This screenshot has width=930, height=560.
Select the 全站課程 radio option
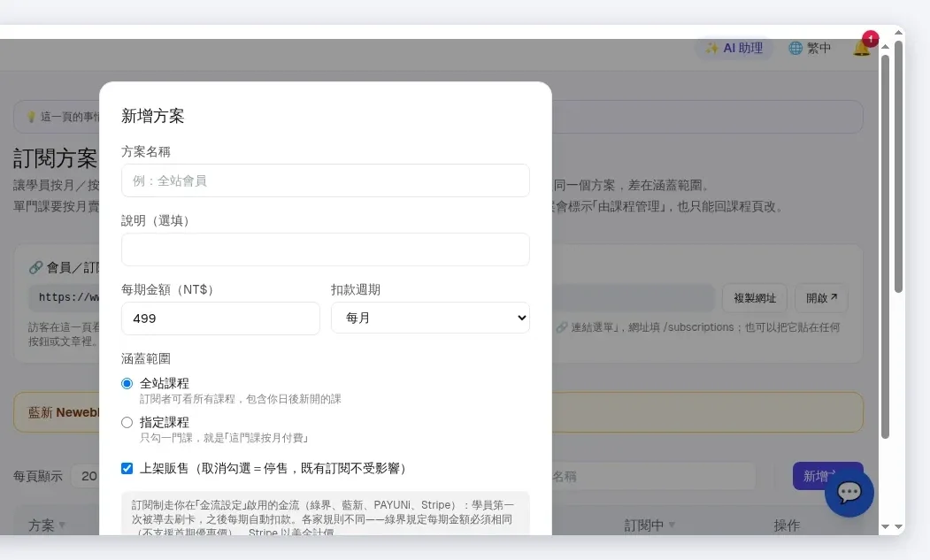tap(127, 384)
